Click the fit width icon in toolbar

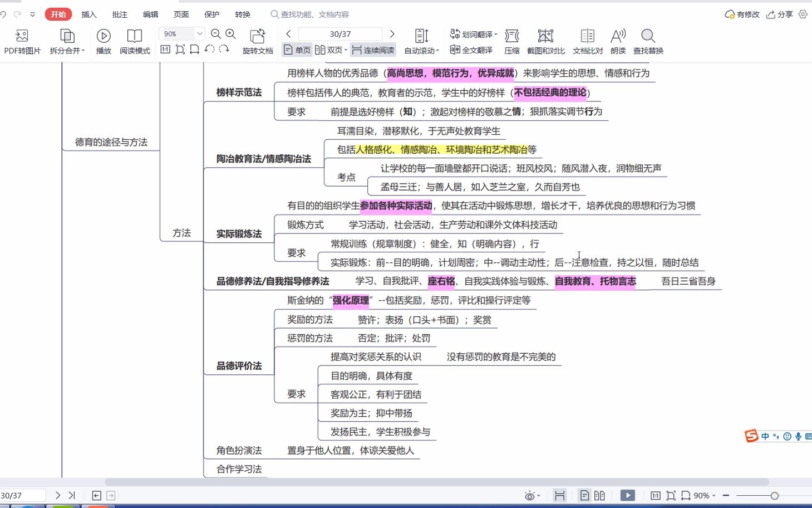tap(194, 49)
